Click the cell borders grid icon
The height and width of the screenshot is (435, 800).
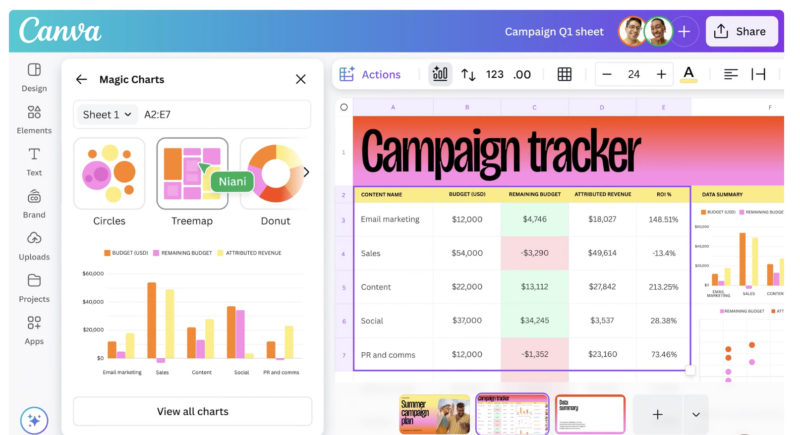click(564, 74)
